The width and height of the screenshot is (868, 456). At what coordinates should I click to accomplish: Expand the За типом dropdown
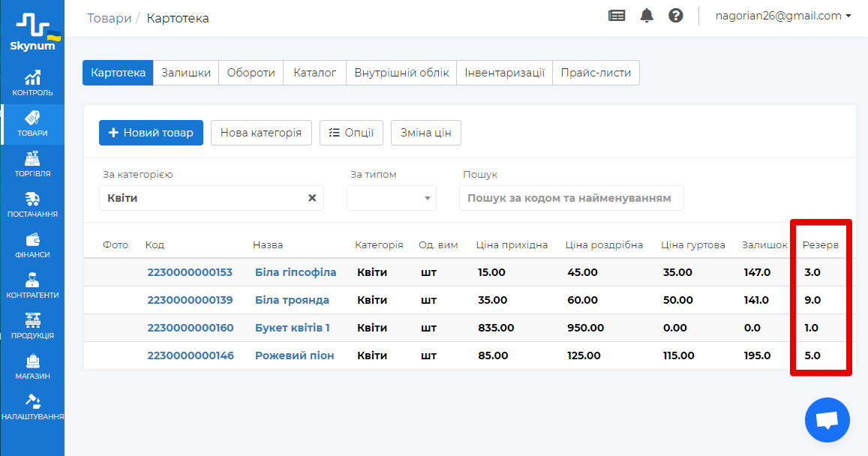tap(391, 198)
